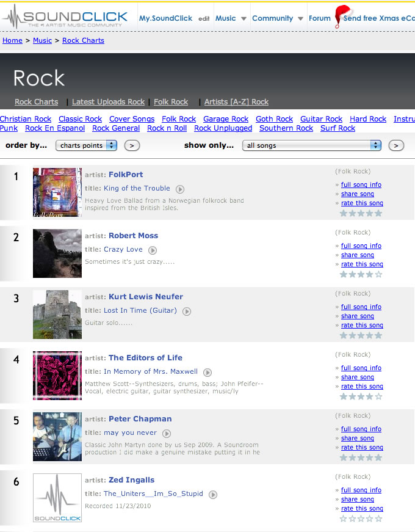Image resolution: width=415 pixels, height=532 pixels.
Task: Play may you never song
Action: pos(167,433)
